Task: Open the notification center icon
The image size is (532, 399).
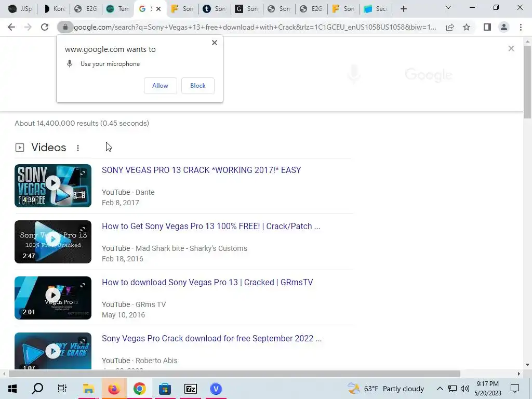Action: click(515, 389)
